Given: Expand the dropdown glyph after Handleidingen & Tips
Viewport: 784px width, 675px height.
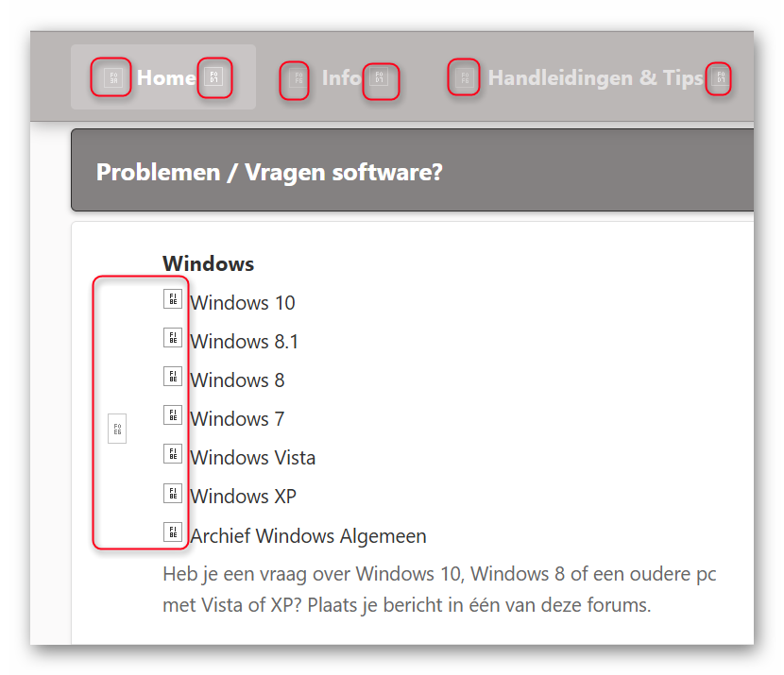Looking at the screenshot, I should tap(721, 77).
